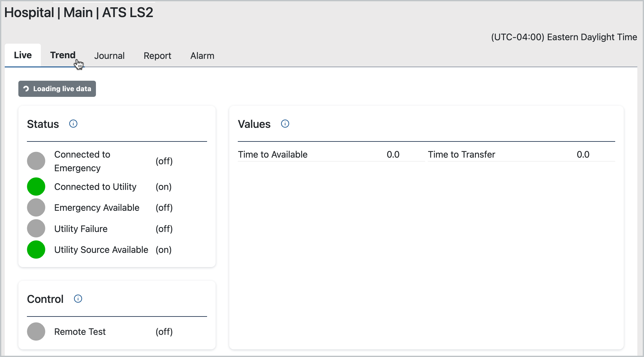Click the Time to Available value
This screenshot has height=357, width=644.
tap(393, 154)
